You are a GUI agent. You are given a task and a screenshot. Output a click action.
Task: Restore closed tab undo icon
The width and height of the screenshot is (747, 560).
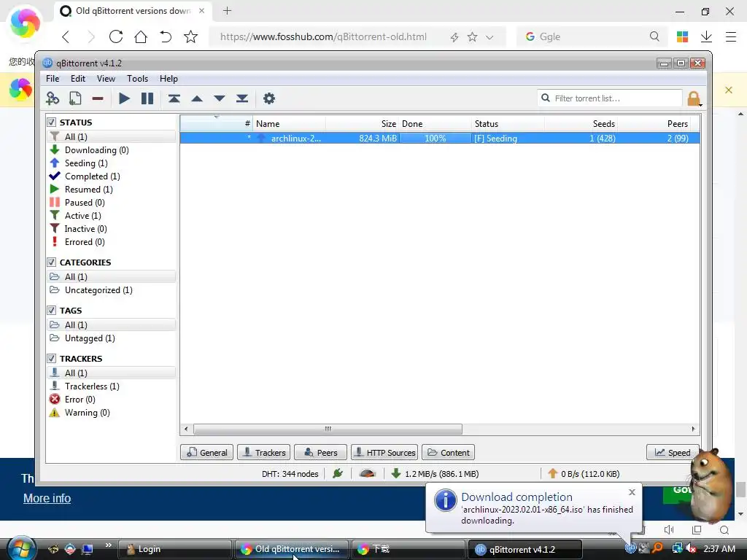tap(166, 36)
